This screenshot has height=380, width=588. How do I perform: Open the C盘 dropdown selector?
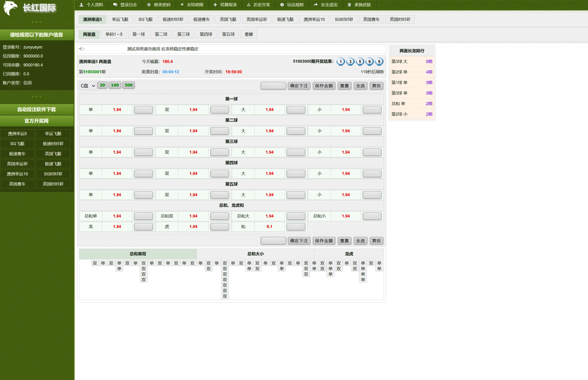tap(88, 86)
